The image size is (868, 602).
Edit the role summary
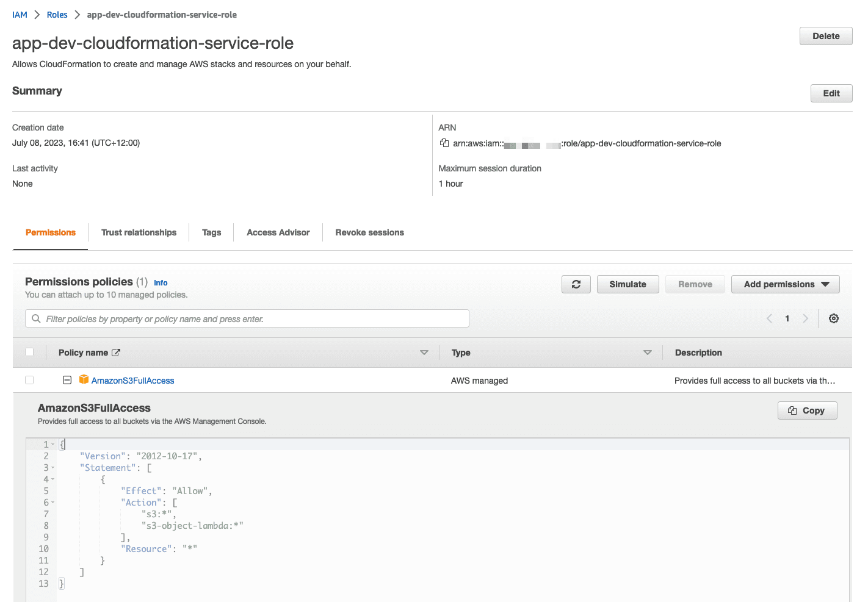831,93
